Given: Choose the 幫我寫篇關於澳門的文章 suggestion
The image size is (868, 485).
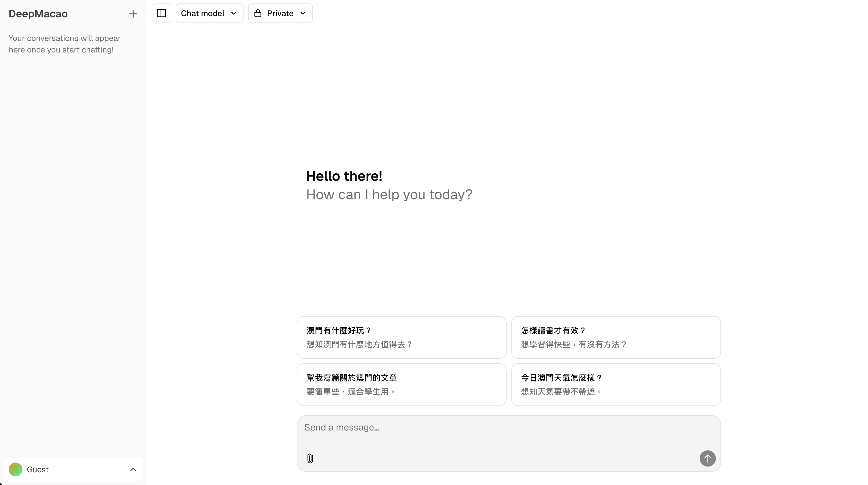Looking at the screenshot, I should pyautogui.click(x=401, y=384).
